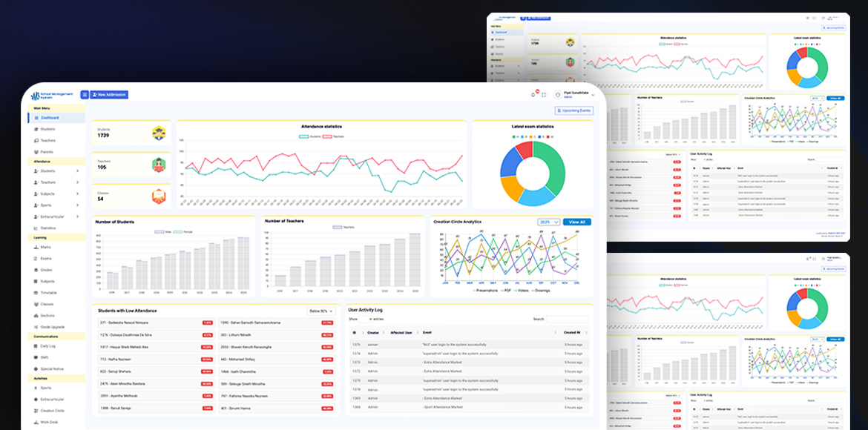Open the Show entries dropdown in User Activity Log

pos(366,318)
